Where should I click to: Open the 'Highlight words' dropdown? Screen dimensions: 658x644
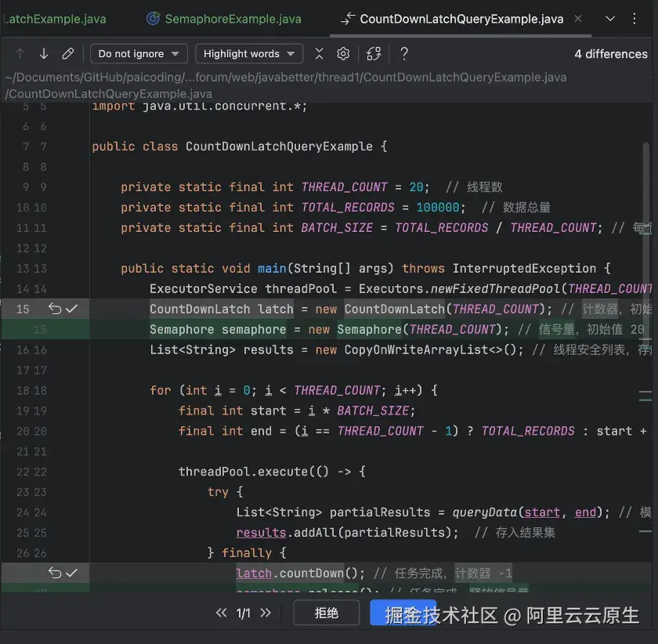coord(249,54)
